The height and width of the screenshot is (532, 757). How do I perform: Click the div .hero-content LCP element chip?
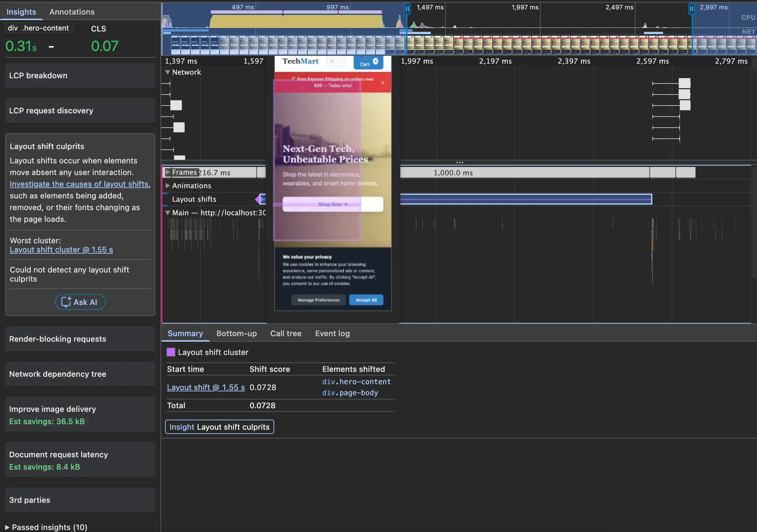(39, 28)
